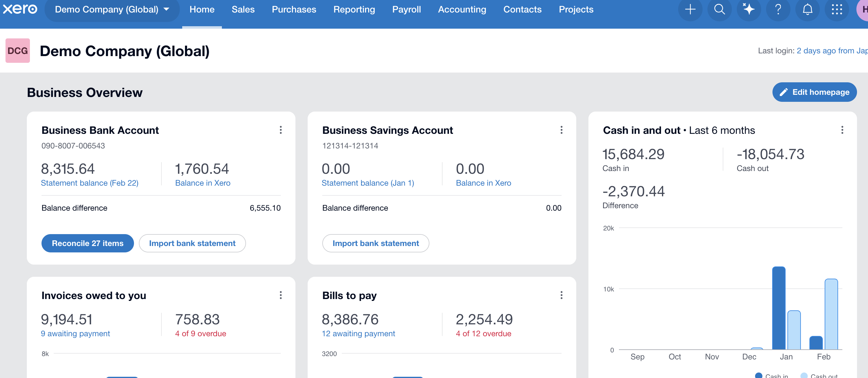Viewport: 868px width, 378px height.
Task: Select the February Cash in bar
Action: (816, 343)
